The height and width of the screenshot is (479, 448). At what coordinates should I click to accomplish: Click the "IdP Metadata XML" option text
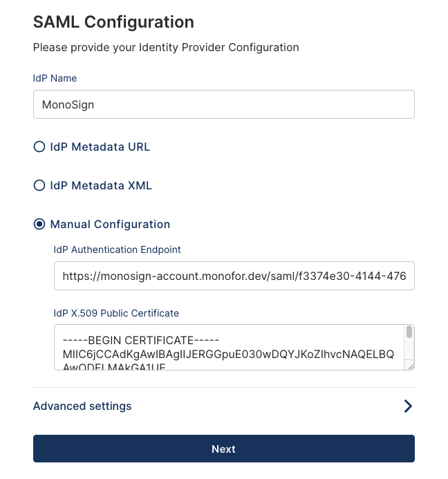coord(101,185)
